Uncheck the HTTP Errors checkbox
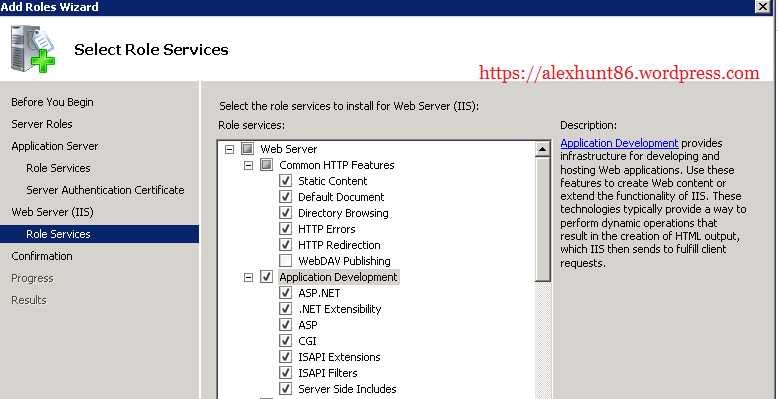 pyautogui.click(x=285, y=229)
